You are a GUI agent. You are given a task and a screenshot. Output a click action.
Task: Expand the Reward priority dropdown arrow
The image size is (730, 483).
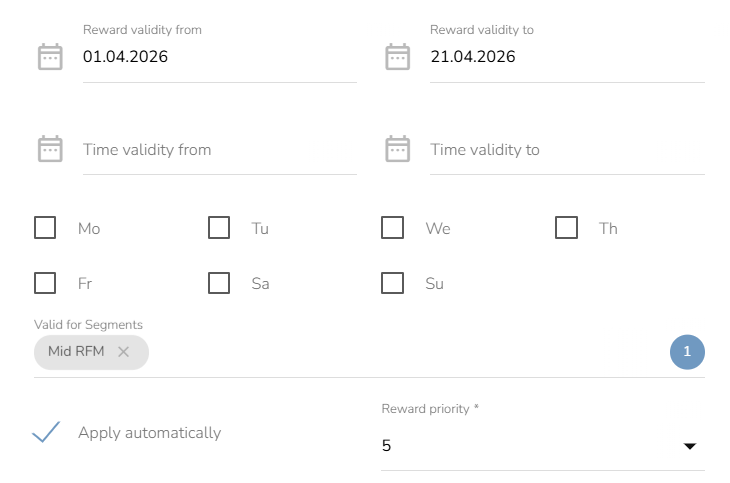[690, 446]
